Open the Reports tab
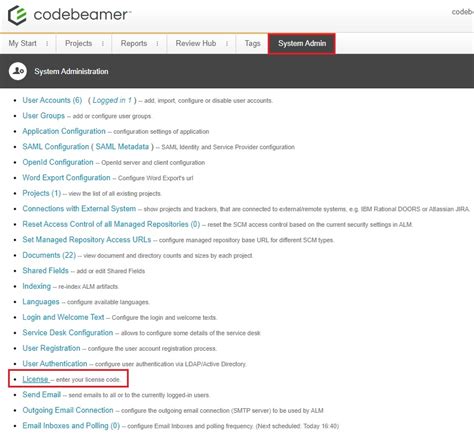The image size is (474, 434). (134, 43)
